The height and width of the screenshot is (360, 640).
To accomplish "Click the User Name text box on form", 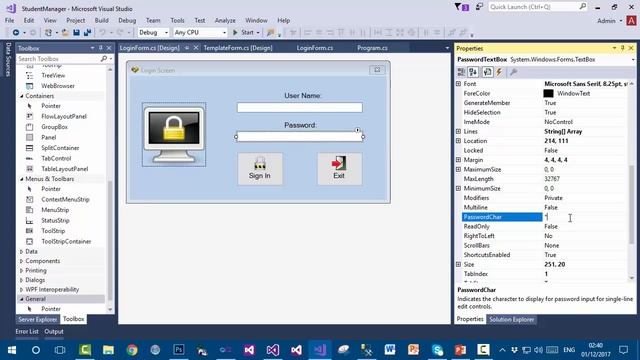I will tap(300, 107).
